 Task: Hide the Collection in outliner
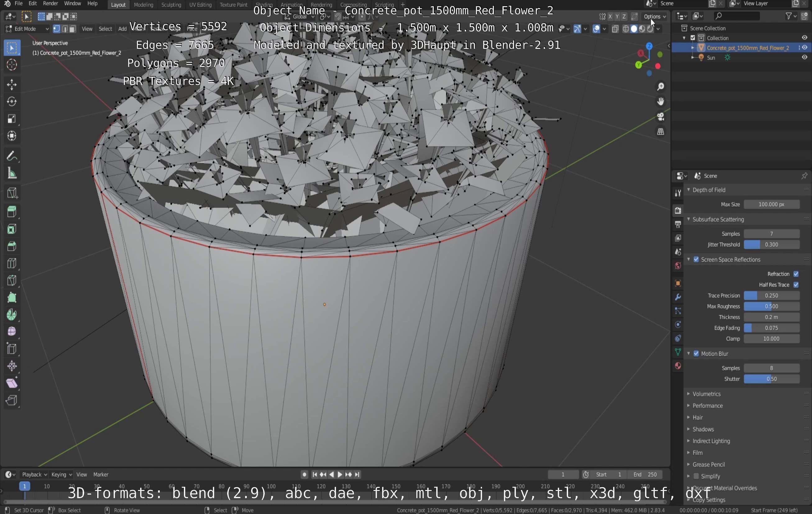pyautogui.click(x=805, y=38)
